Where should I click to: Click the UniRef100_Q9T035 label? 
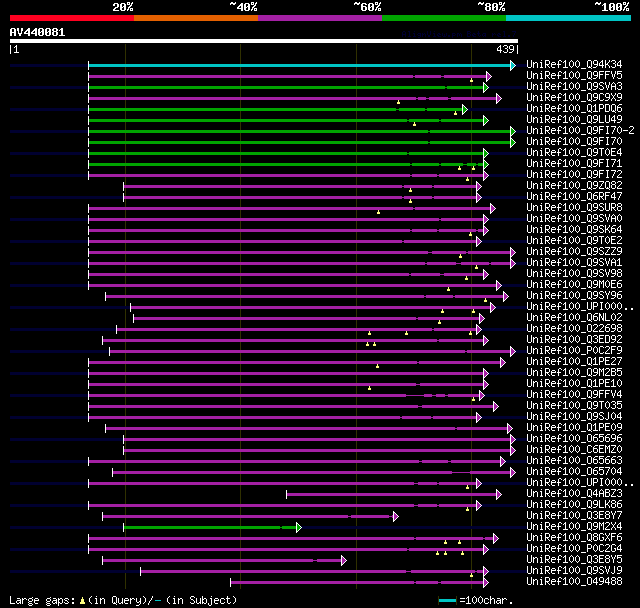[574, 406]
